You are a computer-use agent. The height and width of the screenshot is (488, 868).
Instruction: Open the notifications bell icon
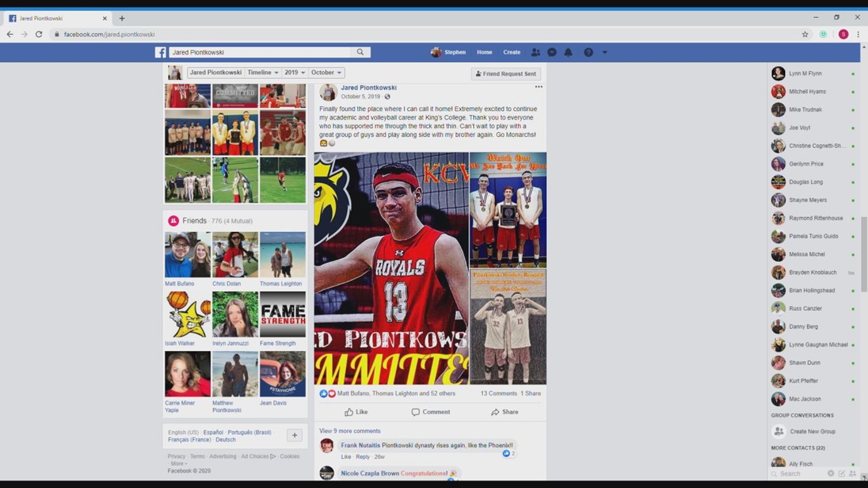pos(568,52)
